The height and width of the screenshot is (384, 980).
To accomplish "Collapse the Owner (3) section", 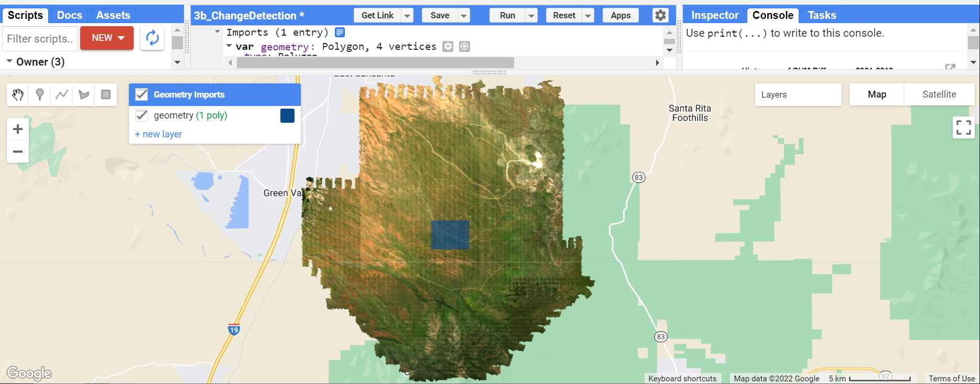I will tap(9, 61).
